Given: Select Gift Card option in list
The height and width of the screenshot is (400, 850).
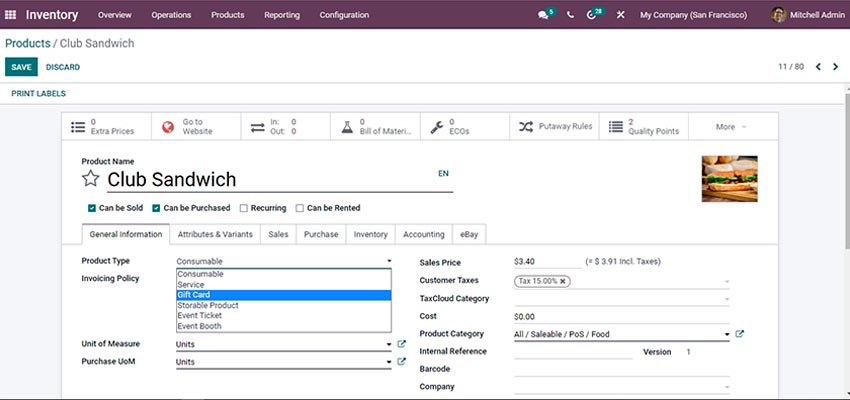Looking at the screenshot, I should point(284,295).
